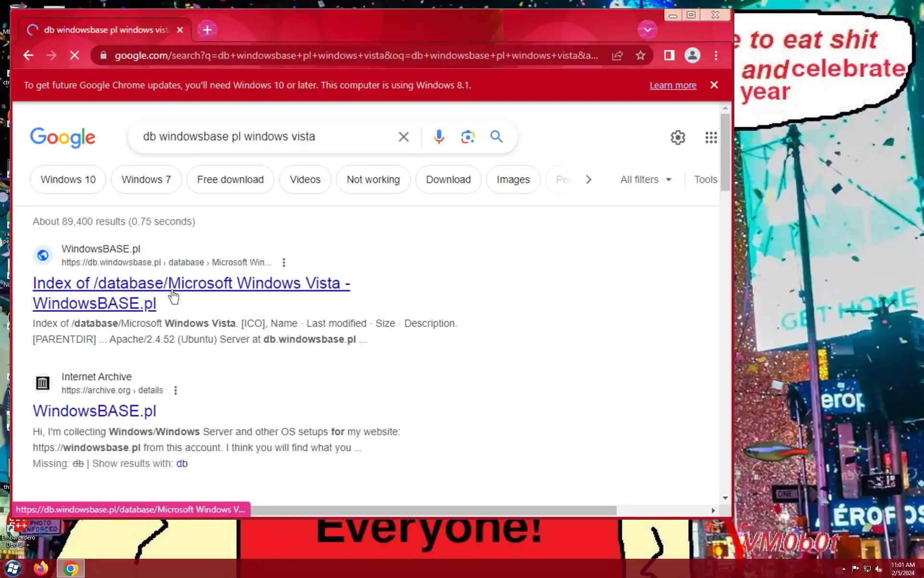The height and width of the screenshot is (578, 924).
Task: Toggle the Chrome side panel
Action: coord(669,55)
